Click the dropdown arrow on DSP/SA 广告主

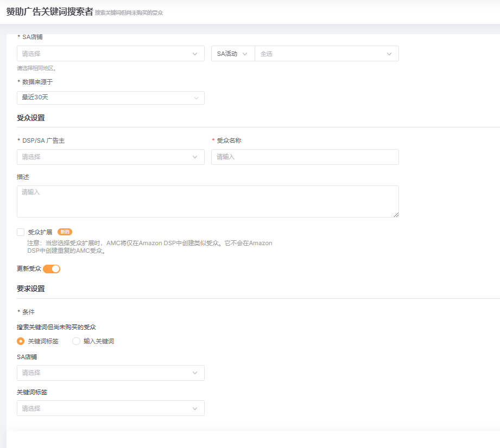(x=195, y=157)
